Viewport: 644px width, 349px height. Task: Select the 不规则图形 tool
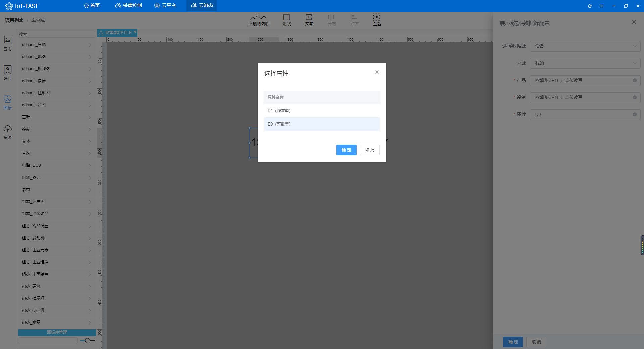point(259,20)
